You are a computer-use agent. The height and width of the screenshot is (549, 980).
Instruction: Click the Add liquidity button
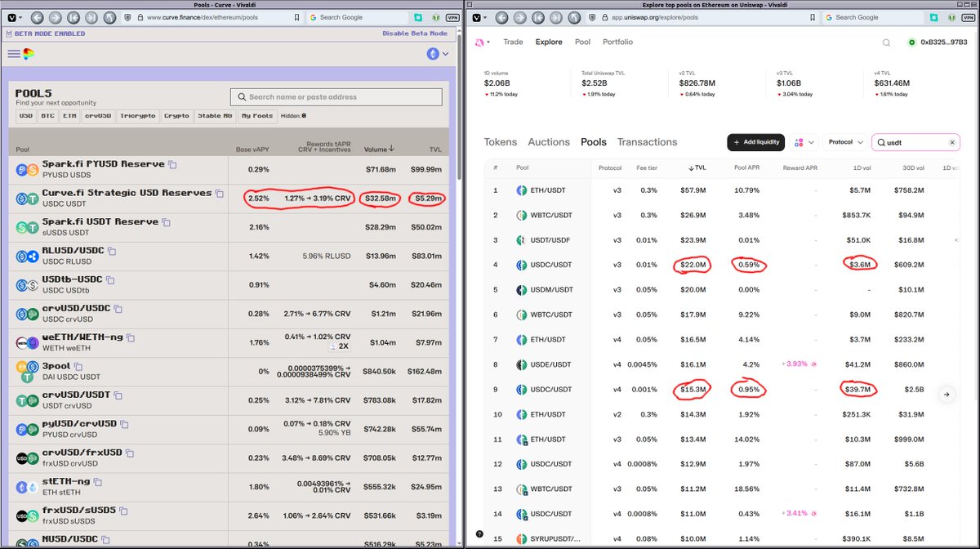pyautogui.click(x=756, y=142)
